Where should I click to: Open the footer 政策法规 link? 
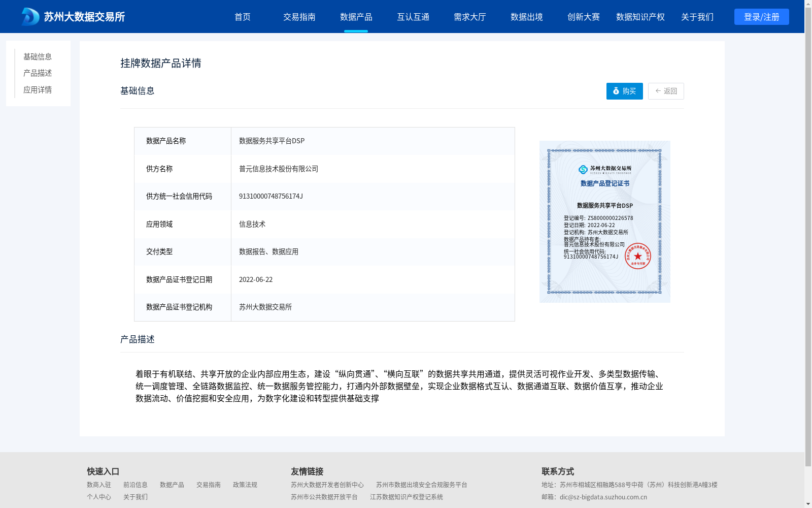point(245,485)
